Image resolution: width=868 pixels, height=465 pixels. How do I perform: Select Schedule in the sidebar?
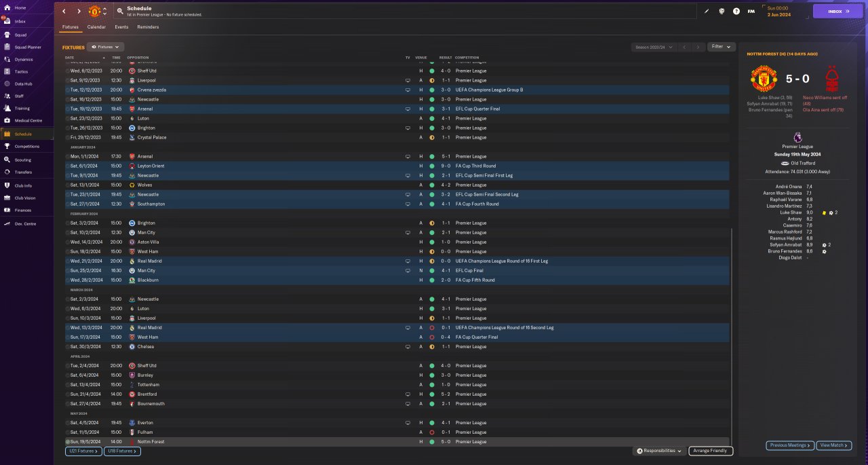(26, 134)
